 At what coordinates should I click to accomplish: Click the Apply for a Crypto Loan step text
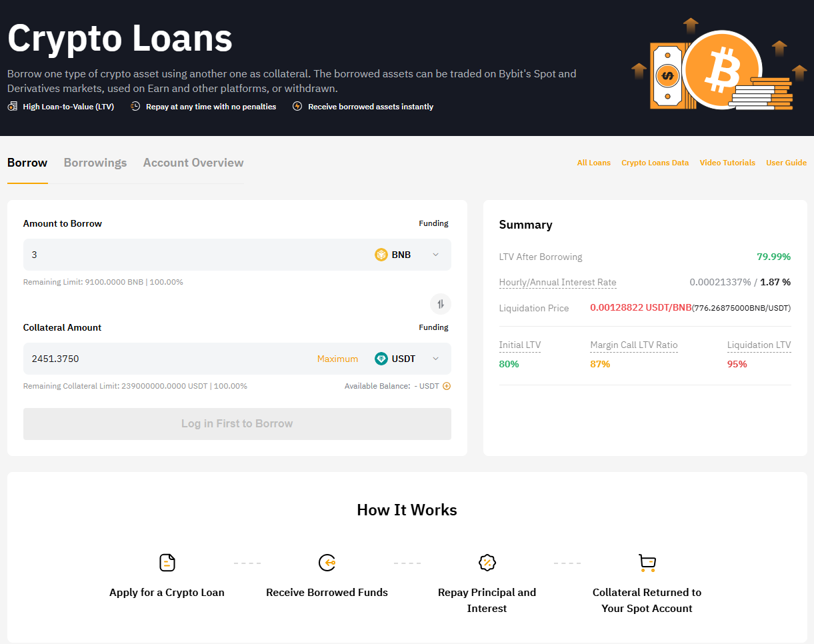tap(167, 592)
